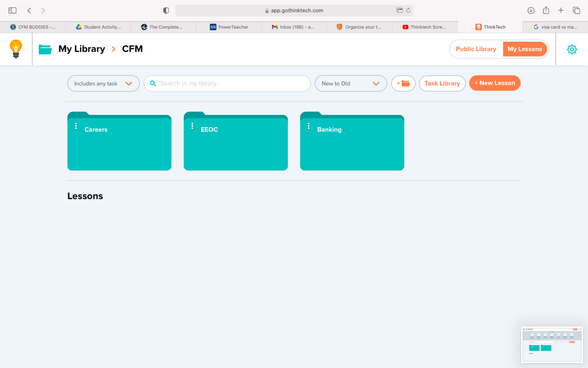
Task: Expand the Includes any task dropdown
Action: [103, 83]
